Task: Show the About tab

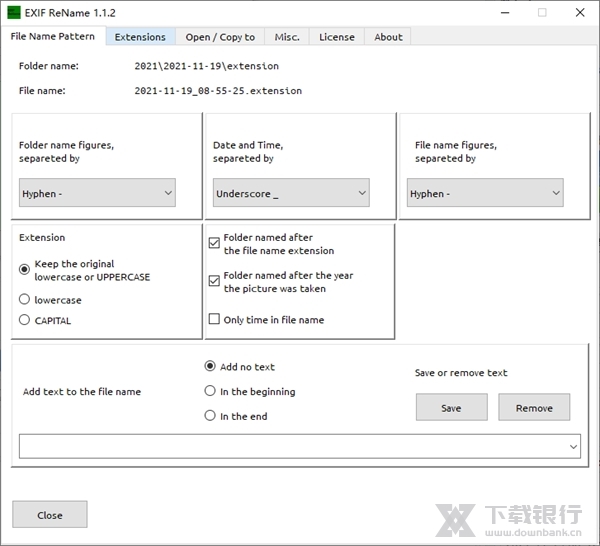Action: pos(388,37)
